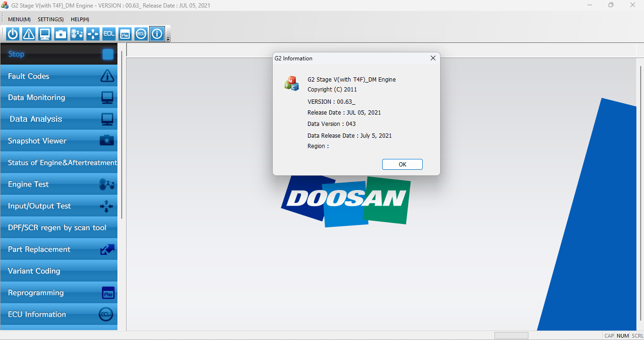644x340 pixels.
Task: Open snapshot camera icon in the toolbar
Action: click(61, 34)
